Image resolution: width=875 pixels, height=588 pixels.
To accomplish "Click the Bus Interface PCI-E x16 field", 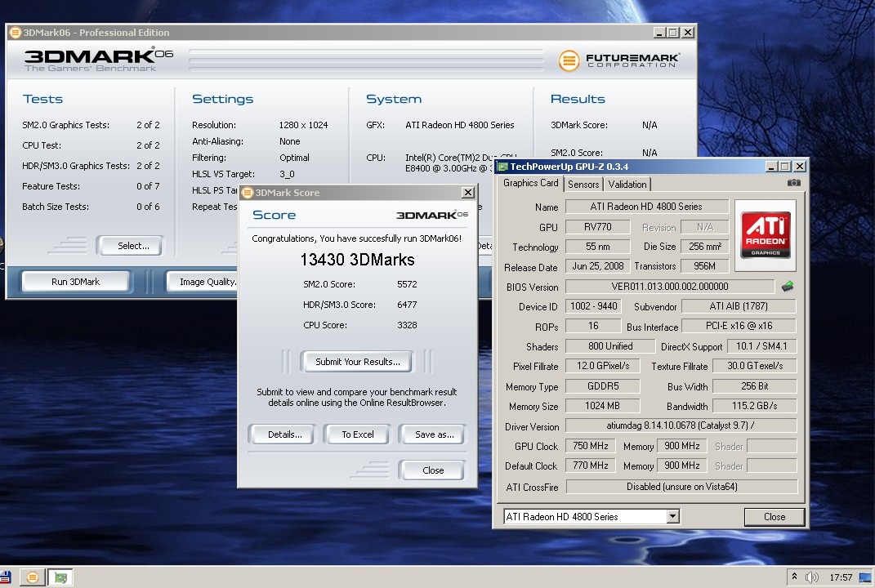I will [739, 326].
